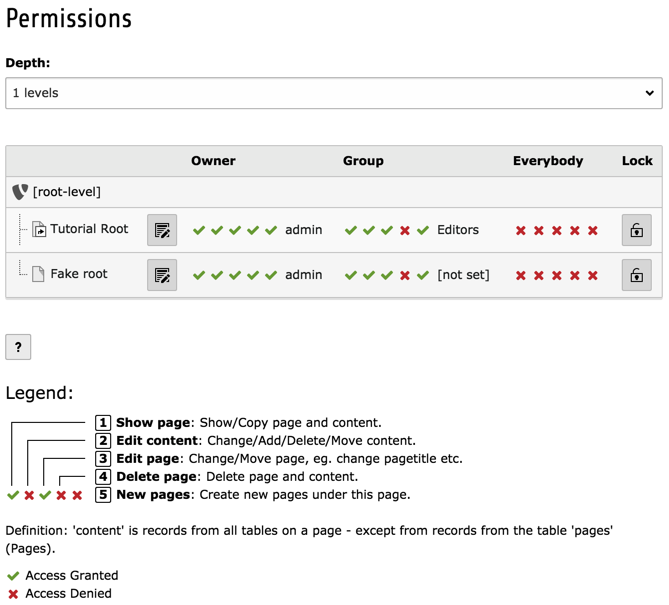Click the 'Edit page' legend text
The height and width of the screenshot is (605, 669).
(x=147, y=459)
